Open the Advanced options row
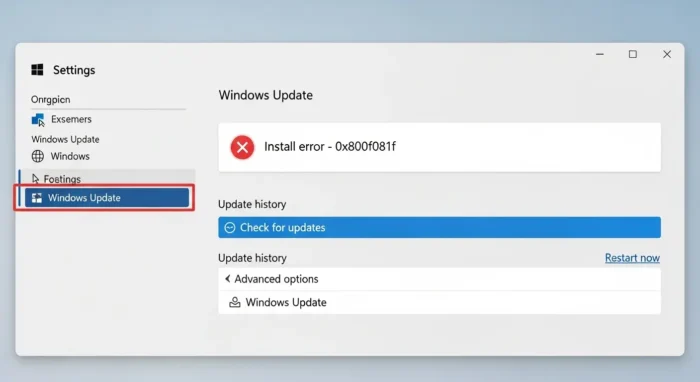The width and height of the screenshot is (700, 382). 439,279
